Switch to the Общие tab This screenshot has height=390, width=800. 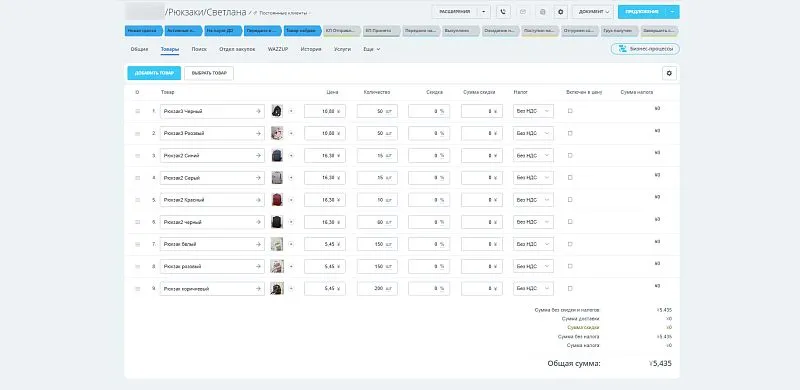(x=139, y=50)
